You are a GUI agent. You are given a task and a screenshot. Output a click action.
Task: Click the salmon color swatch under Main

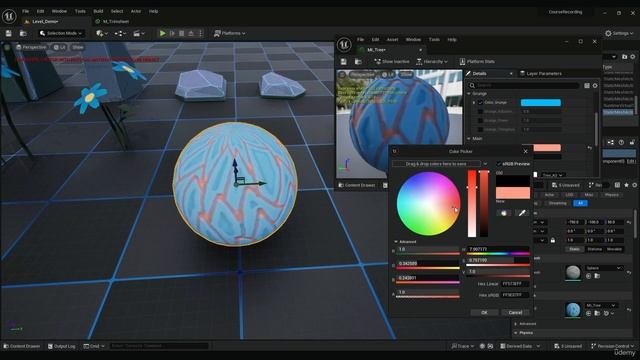(x=547, y=147)
